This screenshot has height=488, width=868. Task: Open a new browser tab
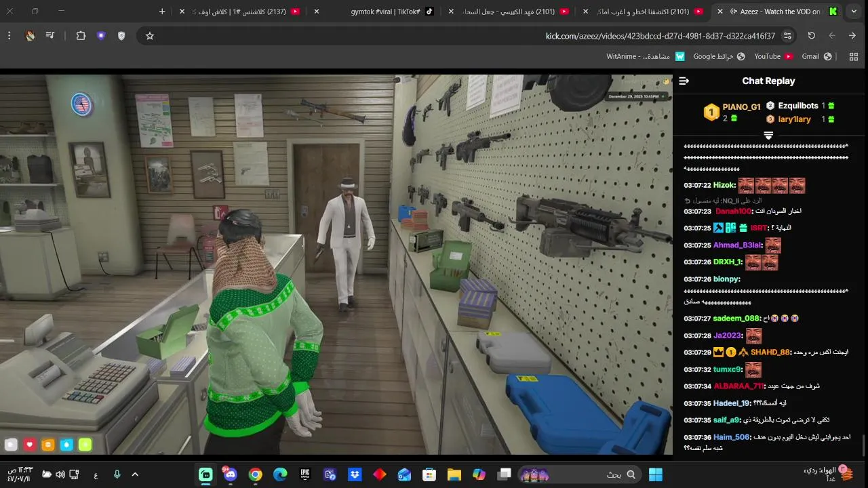pyautogui.click(x=162, y=12)
